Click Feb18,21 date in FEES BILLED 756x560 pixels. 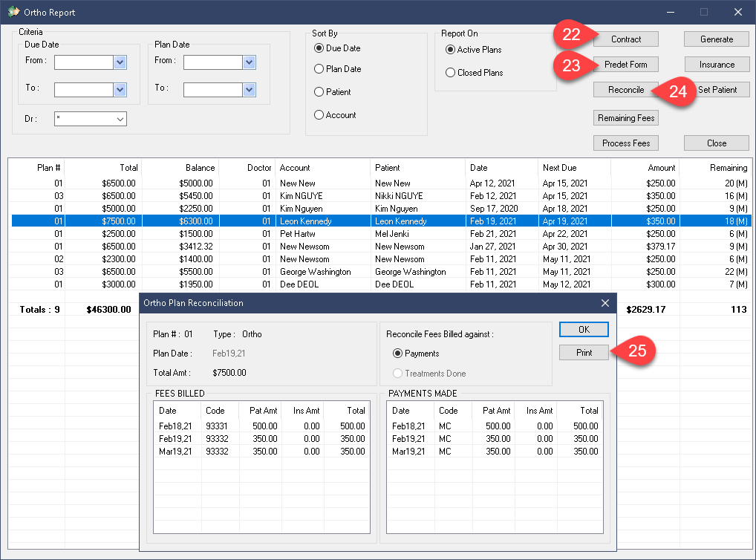coord(175,426)
